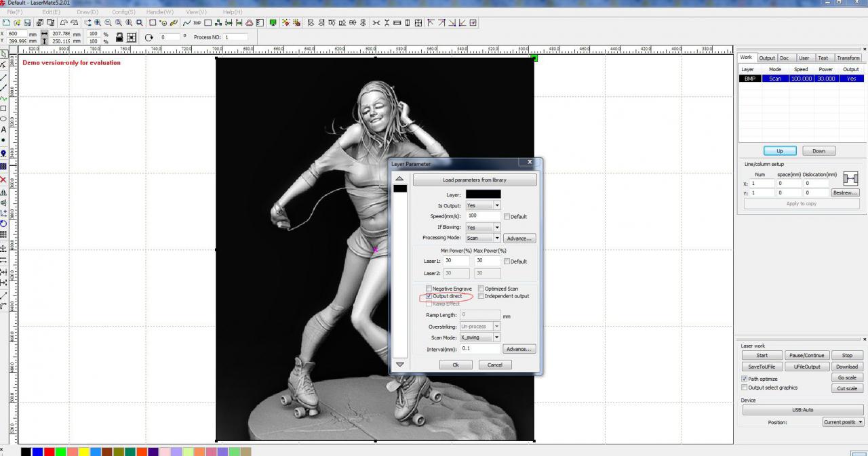Screen dimensions: 868x456
Task: Click the line/column layout H icon
Action: coord(850,179)
